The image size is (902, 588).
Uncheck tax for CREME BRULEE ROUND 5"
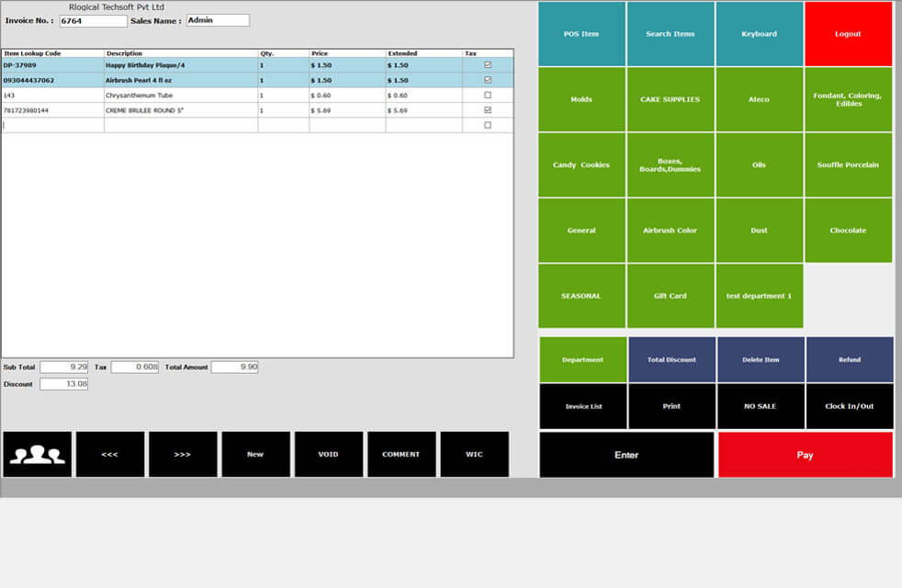(488, 110)
